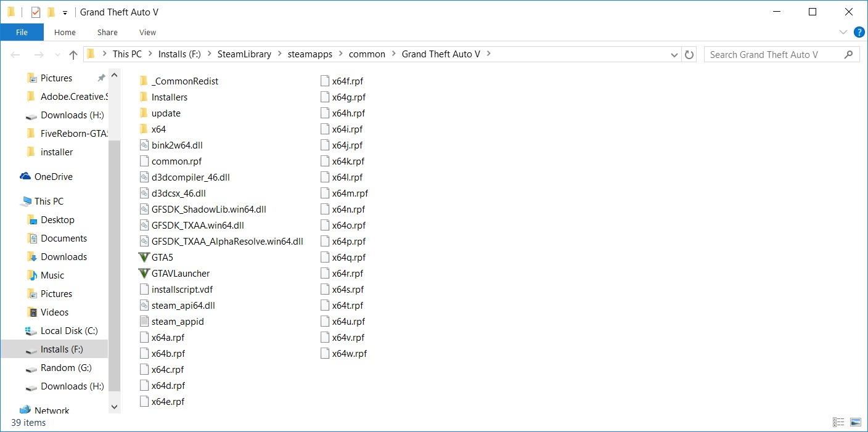The image size is (868, 432).
Task: Go up one folder level with Up arrow
Action: [x=73, y=55]
